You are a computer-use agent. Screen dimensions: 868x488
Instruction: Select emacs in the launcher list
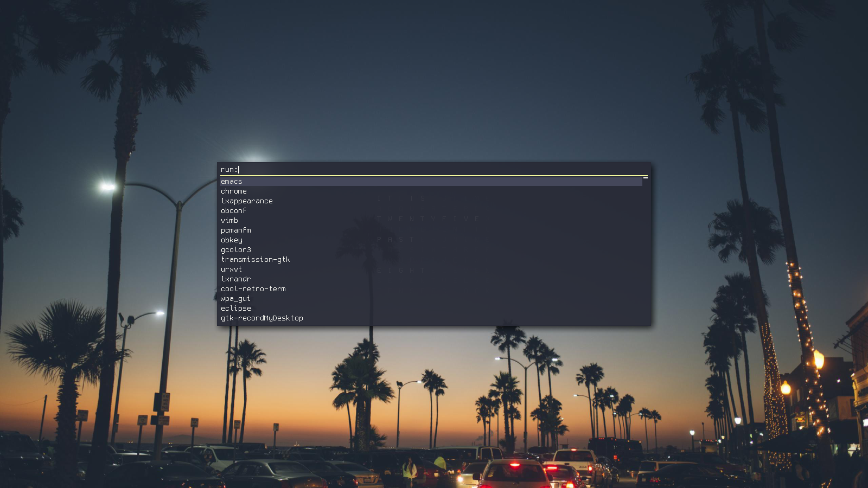[431, 182]
